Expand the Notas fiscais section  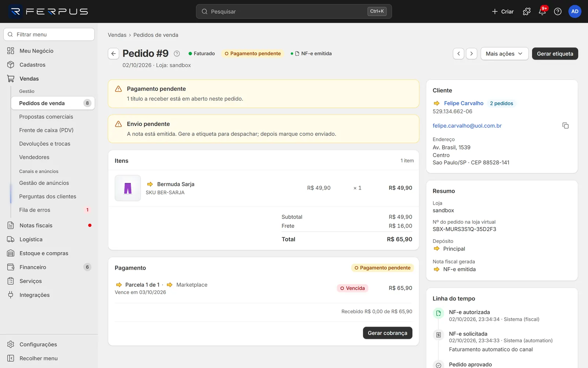[49, 226]
